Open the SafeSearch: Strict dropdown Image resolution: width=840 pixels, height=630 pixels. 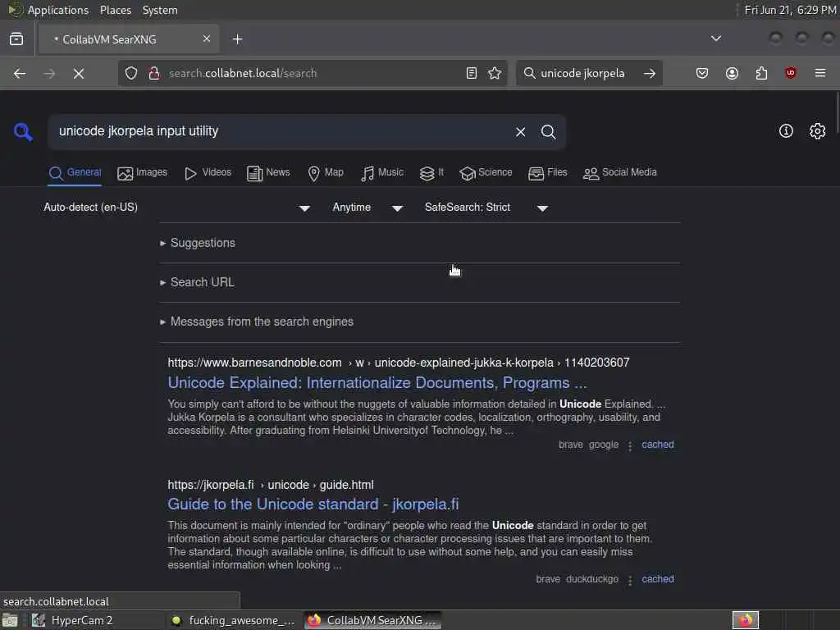coord(486,208)
